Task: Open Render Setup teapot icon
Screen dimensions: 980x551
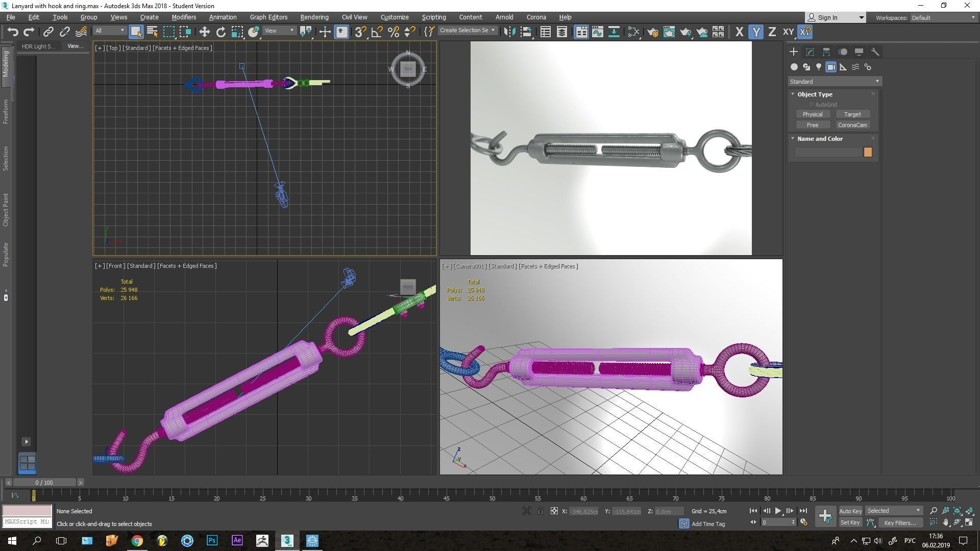Action: (x=652, y=32)
